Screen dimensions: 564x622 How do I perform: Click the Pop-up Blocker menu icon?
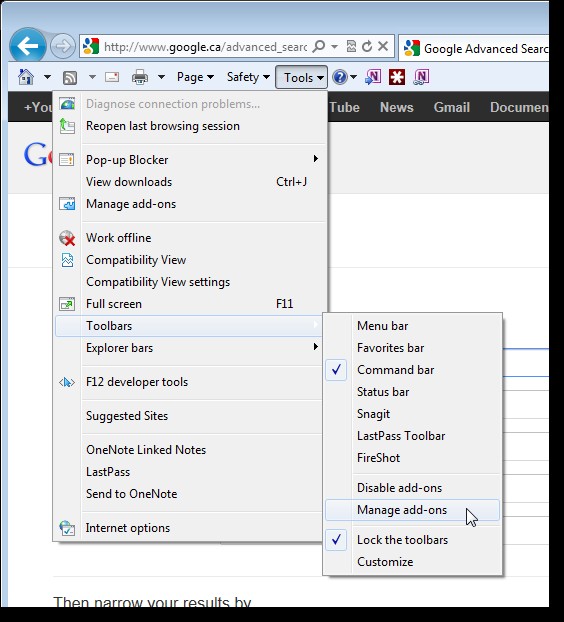pyautogui.click(x=67, y=160)
